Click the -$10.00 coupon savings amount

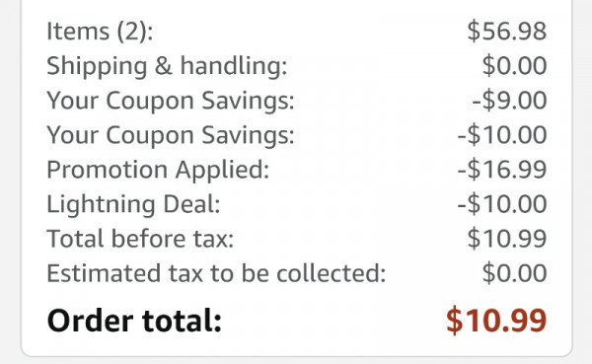click(502, 135)
